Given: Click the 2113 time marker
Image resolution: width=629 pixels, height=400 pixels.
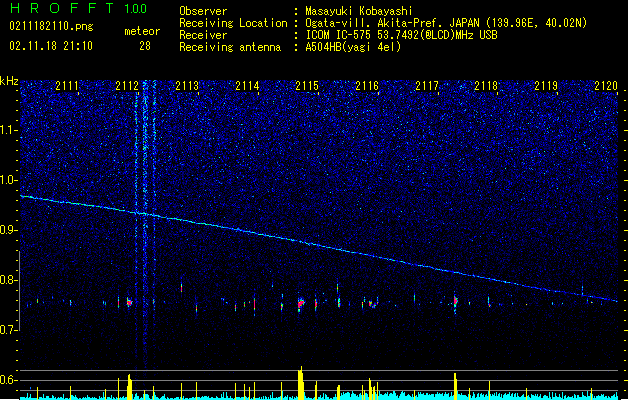Looking at the screenshot, I should (x=187, y=85).
